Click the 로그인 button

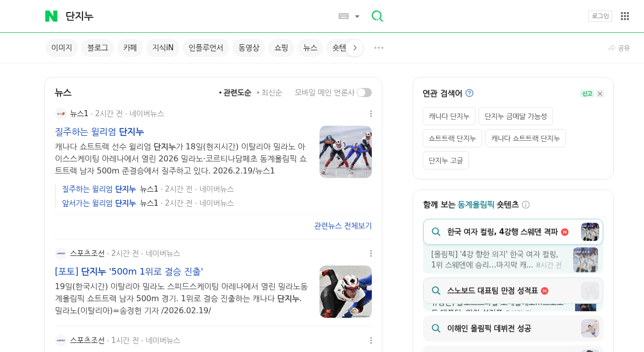[600, 16]
